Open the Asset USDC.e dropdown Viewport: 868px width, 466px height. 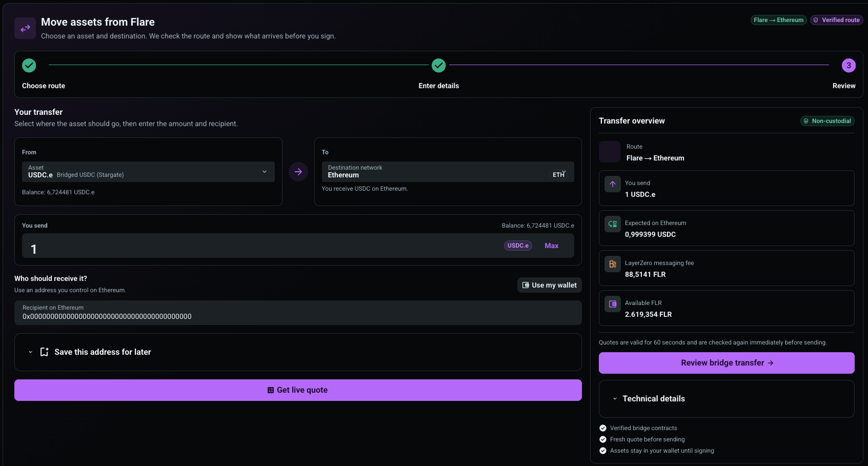[x=148, y=172]
